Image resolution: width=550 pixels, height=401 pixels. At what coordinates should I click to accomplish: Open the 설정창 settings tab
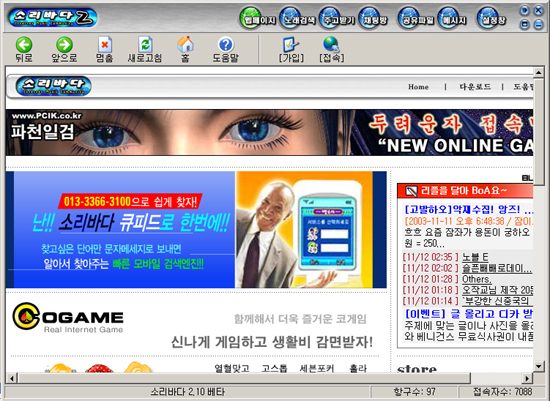pyautogui.click(x=492, y=18)
